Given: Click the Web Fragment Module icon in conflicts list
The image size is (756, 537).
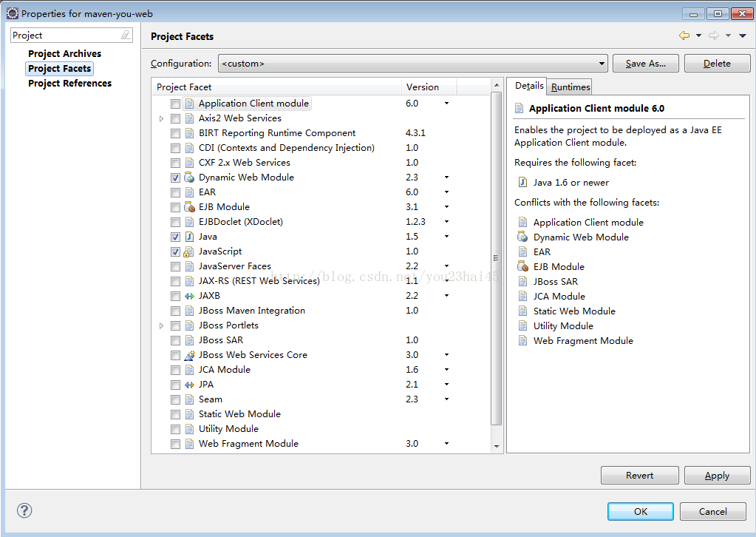Looking at the screenshot, I should tap(522, 341).
